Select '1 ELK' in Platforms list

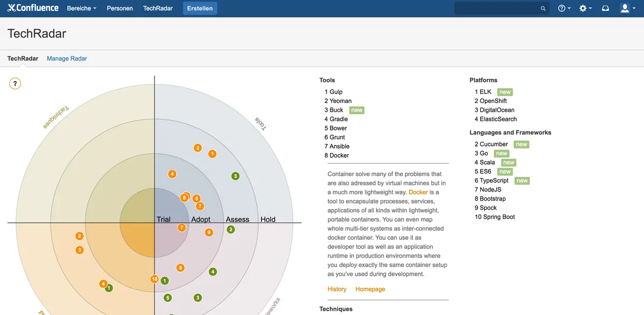(x=483, y=92)
